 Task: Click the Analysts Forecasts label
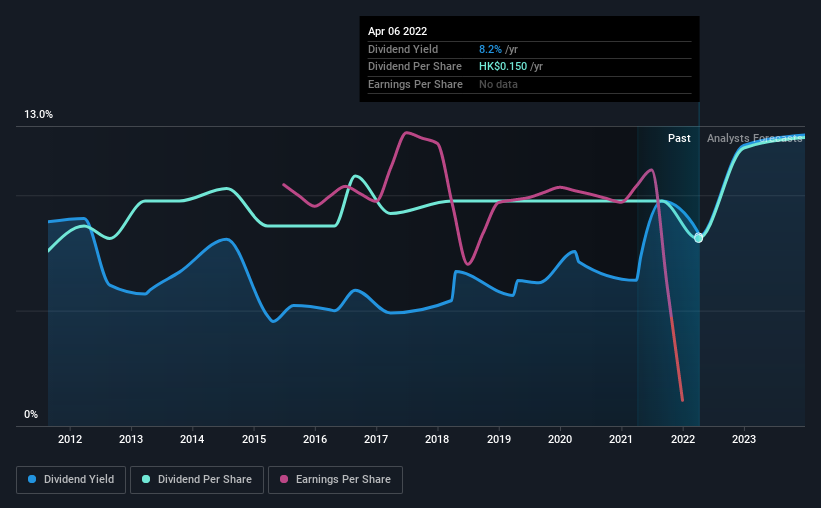(x=755, y=138)
